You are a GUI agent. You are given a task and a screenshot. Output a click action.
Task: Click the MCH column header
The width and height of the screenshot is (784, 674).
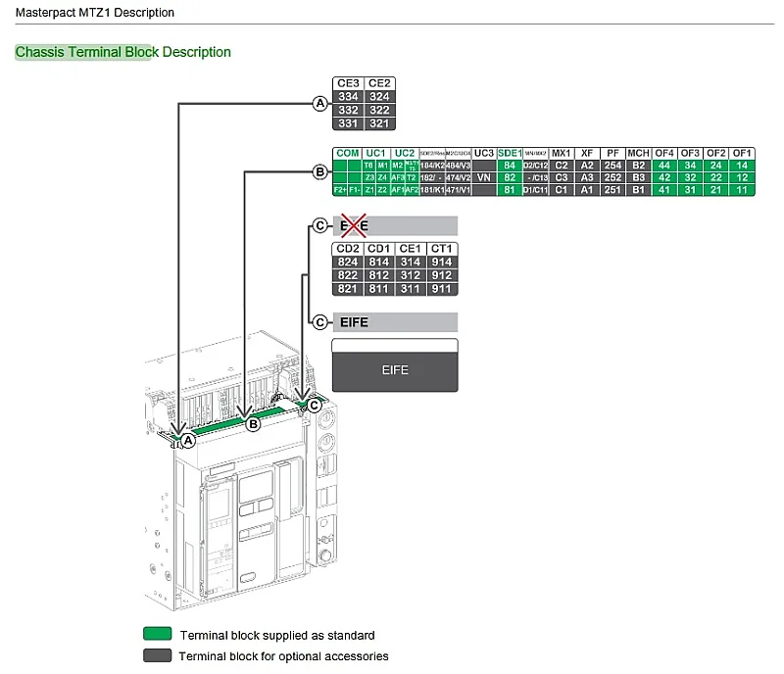[x=639, y=153]
